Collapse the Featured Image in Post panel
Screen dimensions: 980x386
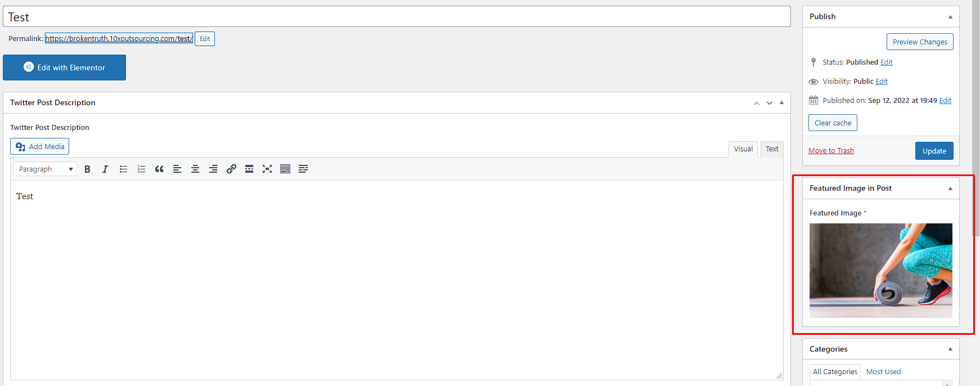pyautogui.click(x=950, y=188)
